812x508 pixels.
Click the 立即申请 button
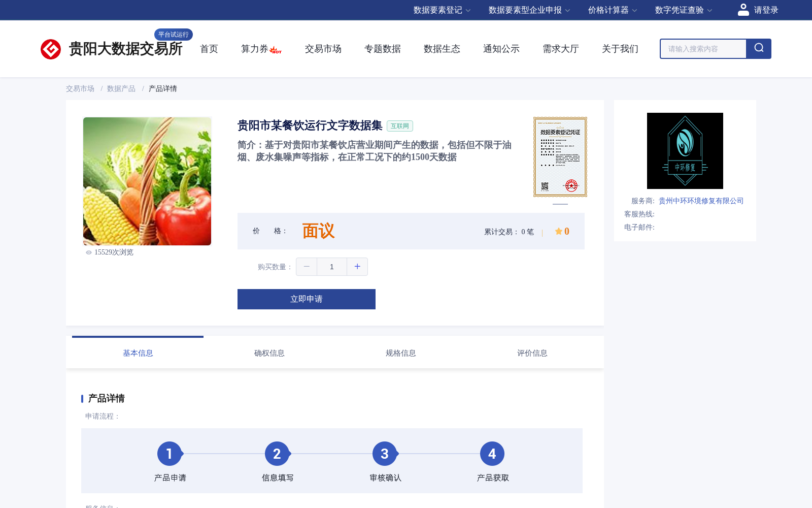(x=307, y=299)
